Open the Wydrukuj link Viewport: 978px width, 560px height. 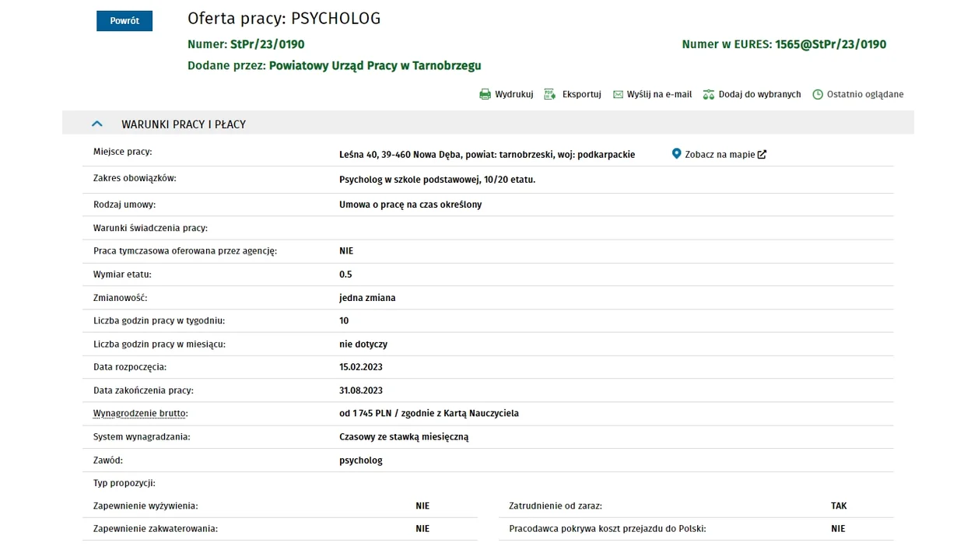[x=514, y=95]
